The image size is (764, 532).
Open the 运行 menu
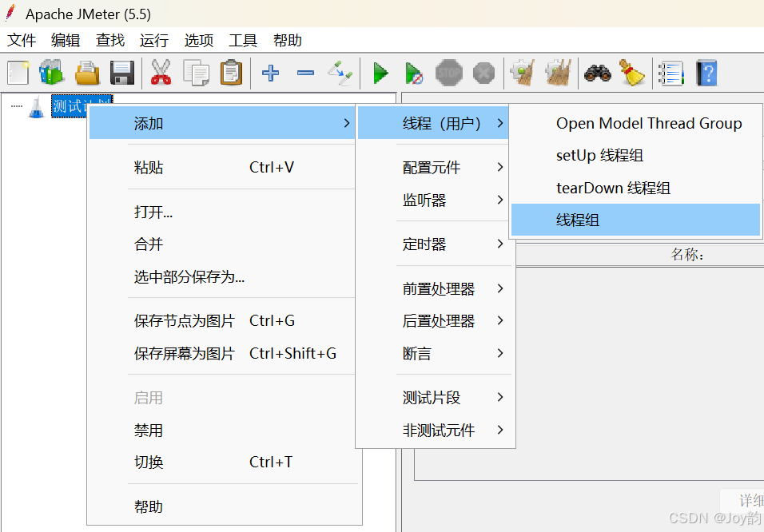tap(154, 40)
